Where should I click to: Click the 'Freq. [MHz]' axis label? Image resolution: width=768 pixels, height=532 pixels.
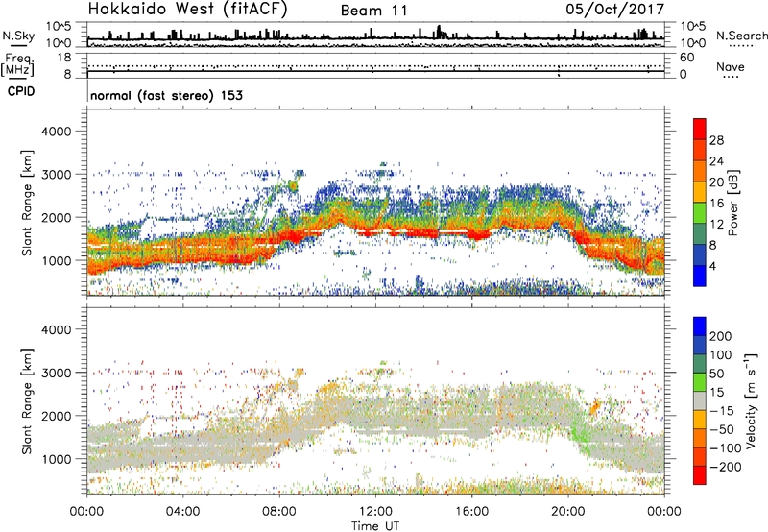18,65
